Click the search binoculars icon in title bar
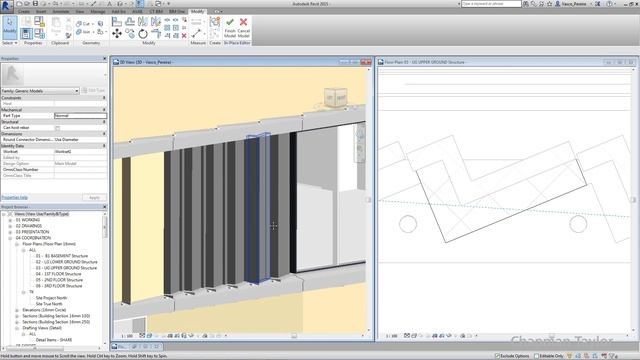 [x=526, y=4]
